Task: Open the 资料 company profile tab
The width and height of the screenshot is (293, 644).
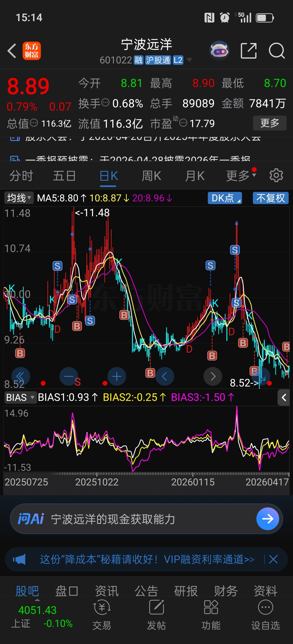Action: click(x=266, y=591)
